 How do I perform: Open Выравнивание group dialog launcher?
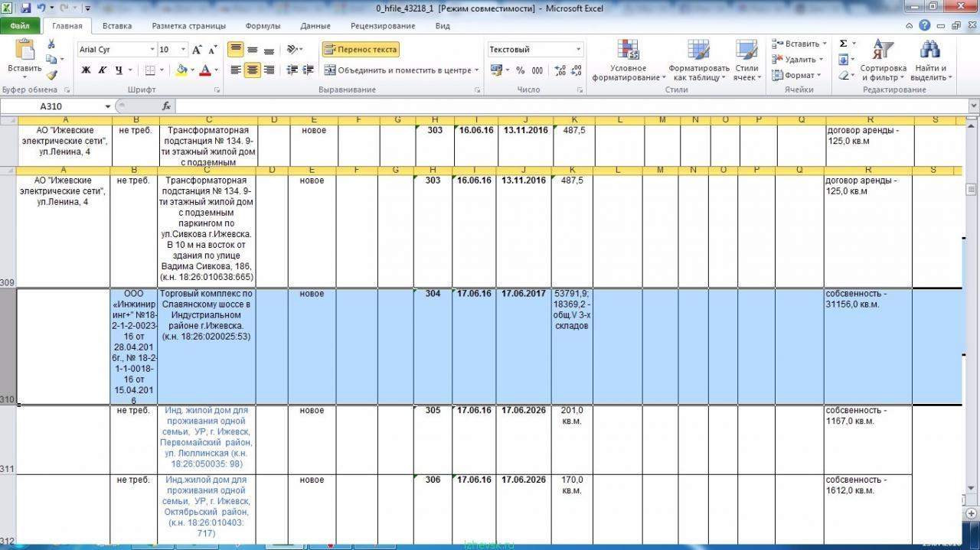478,90
